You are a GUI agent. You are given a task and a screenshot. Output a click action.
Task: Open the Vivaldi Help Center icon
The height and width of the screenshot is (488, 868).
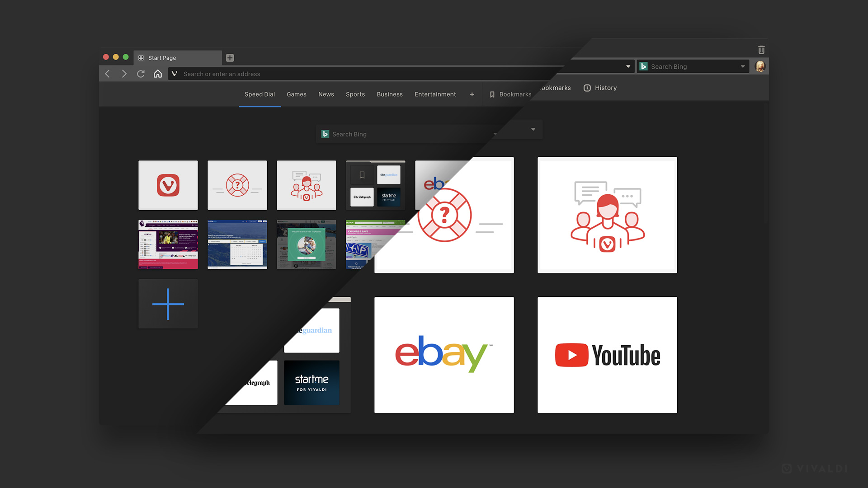click(237, 185)
